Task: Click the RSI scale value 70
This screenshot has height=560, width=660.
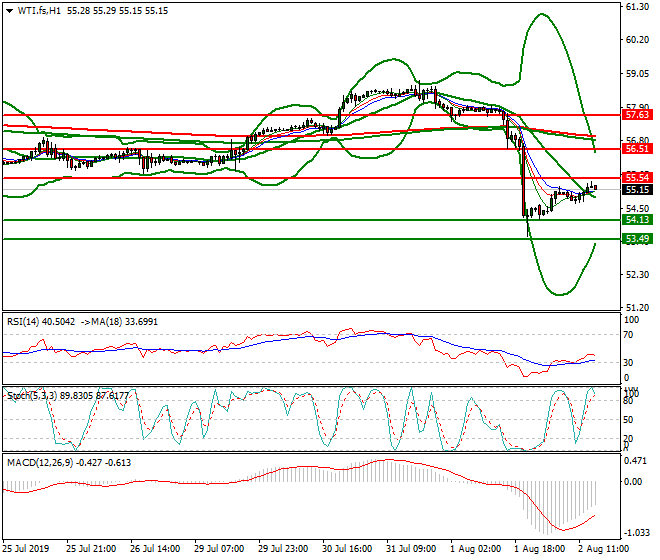Action: click(628, 335)
